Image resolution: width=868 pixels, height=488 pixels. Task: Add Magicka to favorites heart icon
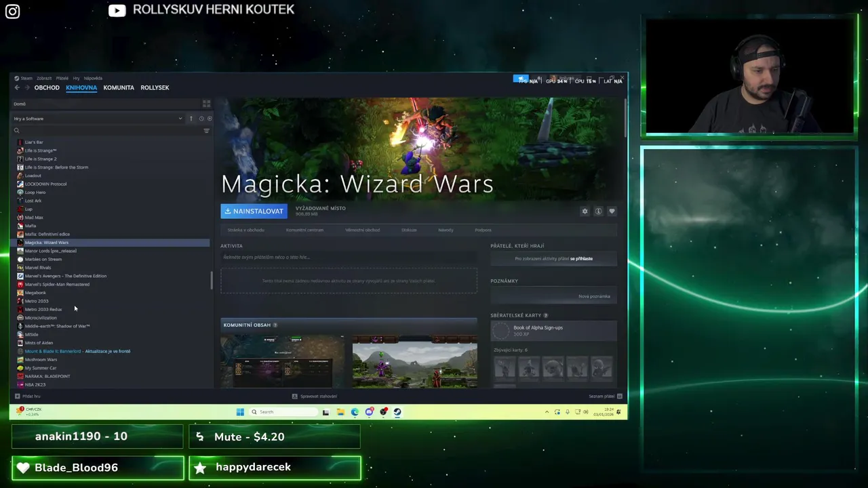coord(612,211)
